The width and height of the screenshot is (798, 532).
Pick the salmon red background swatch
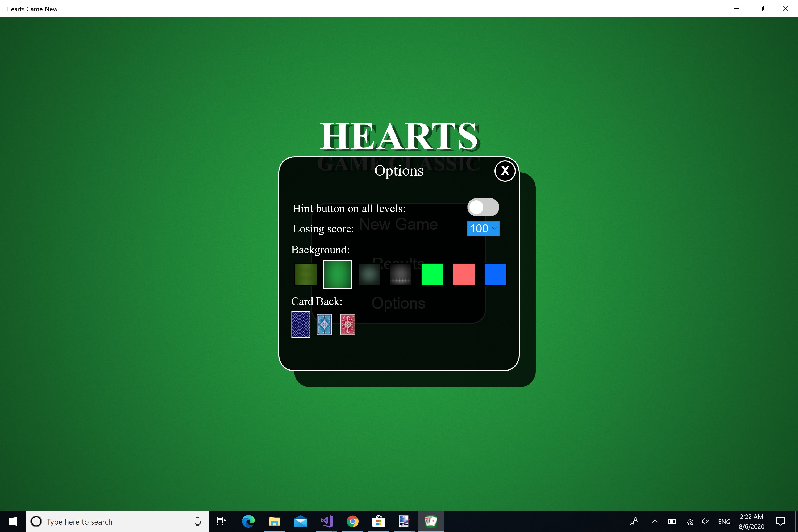tap(463, 274)
